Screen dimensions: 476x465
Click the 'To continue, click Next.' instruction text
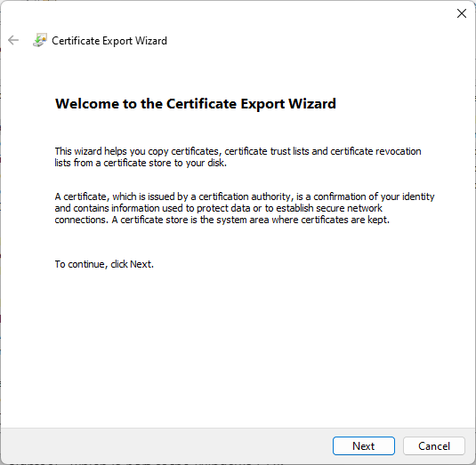point(104,264)
